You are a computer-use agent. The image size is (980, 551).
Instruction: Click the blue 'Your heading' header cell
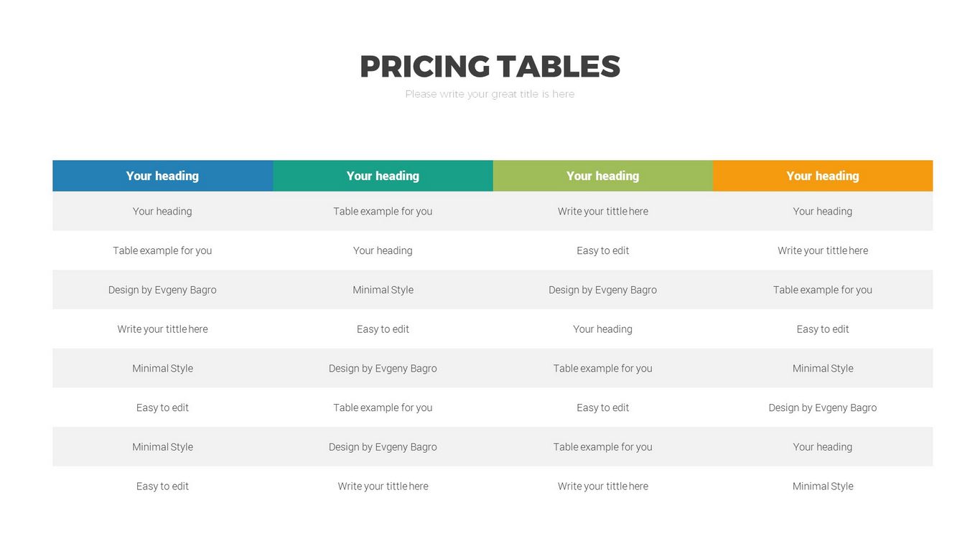(x=162, y=176)
